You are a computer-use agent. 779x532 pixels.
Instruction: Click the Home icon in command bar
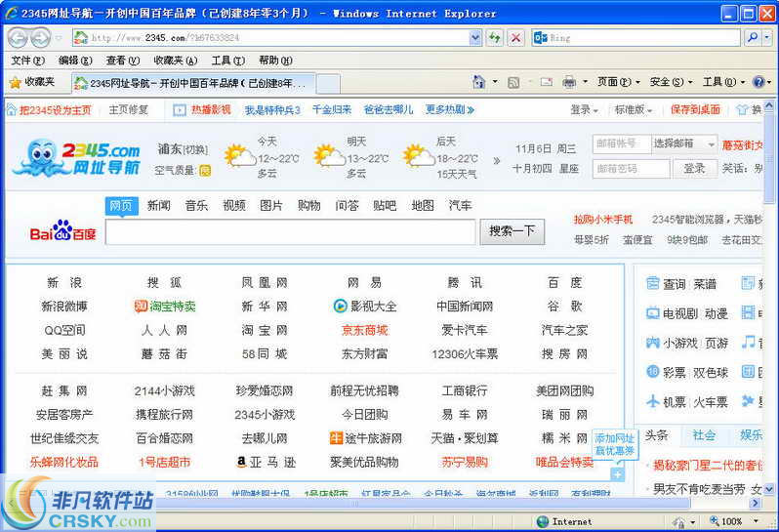479,82
